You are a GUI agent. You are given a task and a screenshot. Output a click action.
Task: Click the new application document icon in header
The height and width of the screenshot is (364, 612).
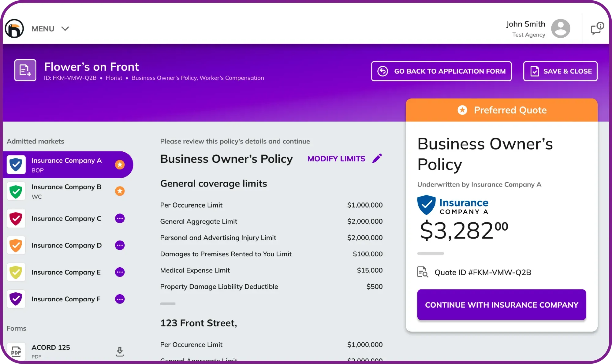[x=25, y=70]
